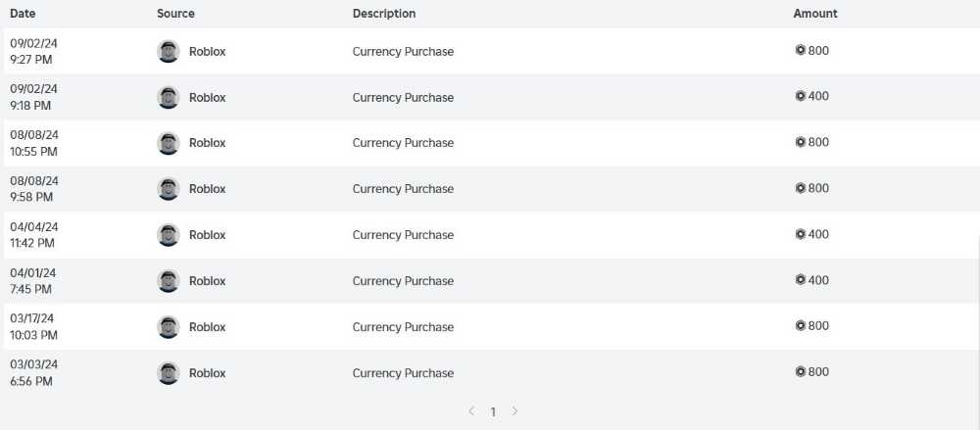Click Roblox avatar icon in 9:27 PM row

169,51
